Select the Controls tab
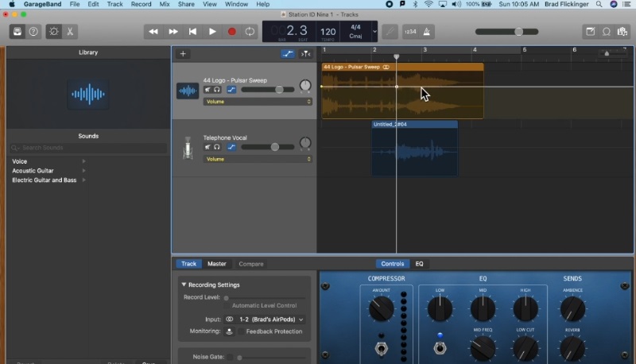 pos(392,264)
